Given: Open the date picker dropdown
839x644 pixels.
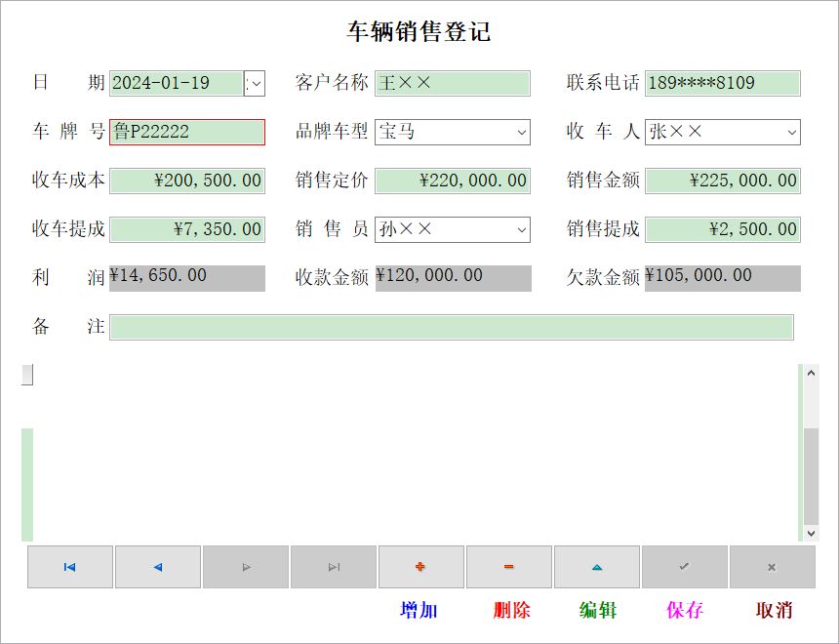Looking at the screenshot, I should pos(255,84).
